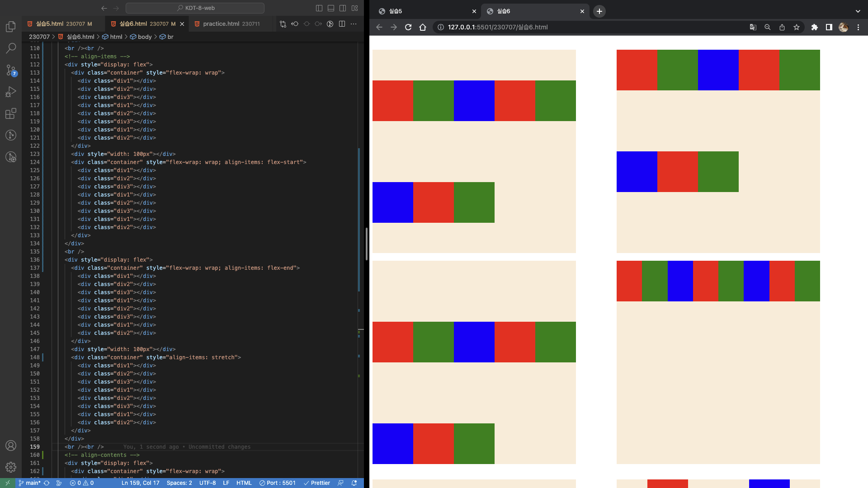This screenshot has height=488, width=868.
Task: Click the Live Server Port : 5501 item
Action: point(278,483)
